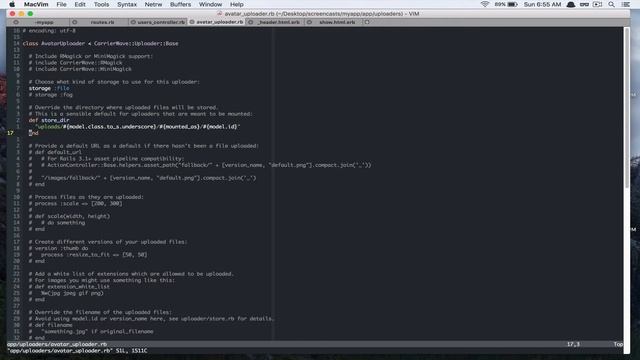Open Spotlight search magnifier

coord(611,4)
